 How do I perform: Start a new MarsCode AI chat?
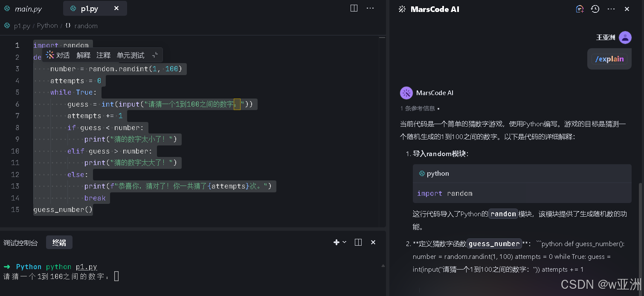[x=580, y=9]
